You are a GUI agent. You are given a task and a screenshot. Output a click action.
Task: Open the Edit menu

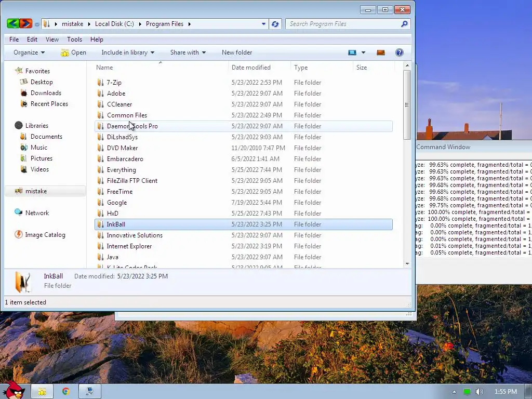click(32, 39)
